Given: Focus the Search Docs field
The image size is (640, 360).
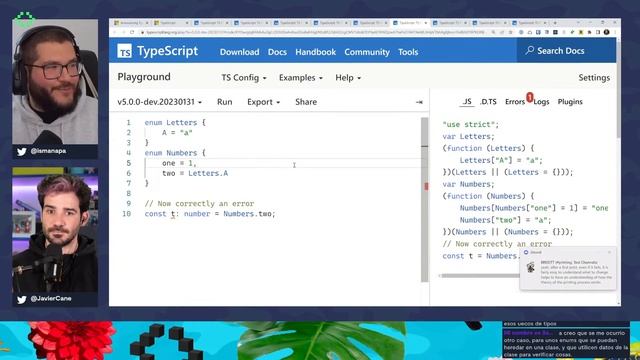Looking at the screenshot, I should (566, 50).
